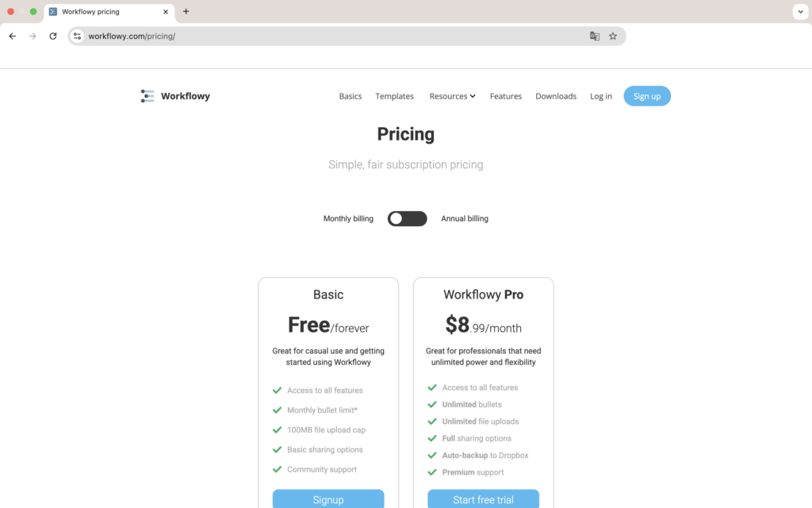Expand the Resources dropdown menu
Viewport: 812px width, 508px height.
(452, 96)
